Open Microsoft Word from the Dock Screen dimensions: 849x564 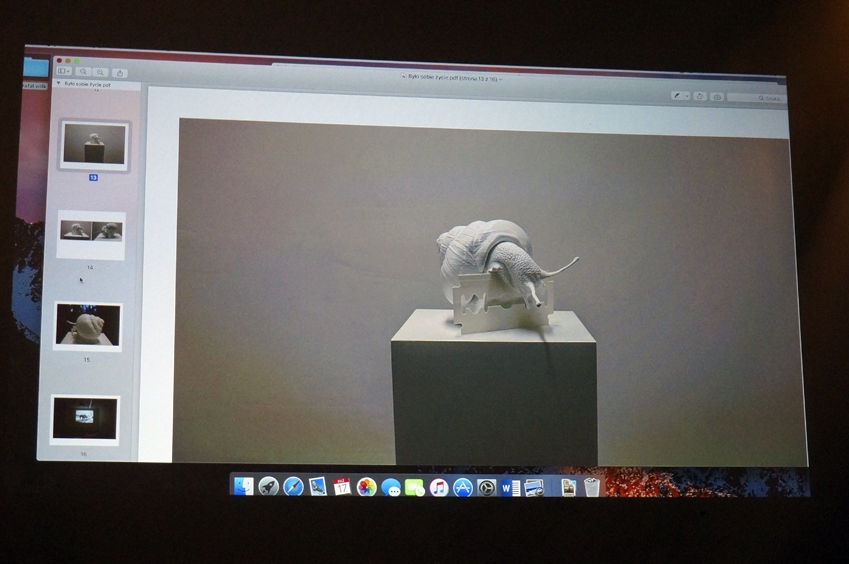tap(510, 488)
